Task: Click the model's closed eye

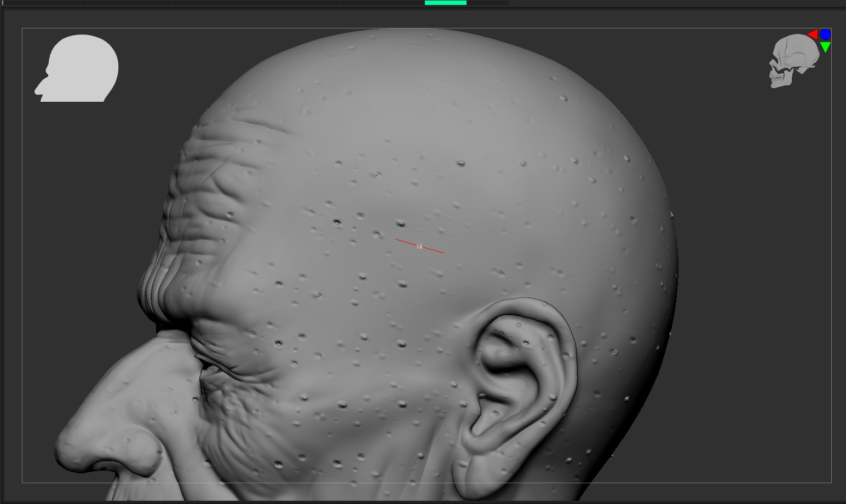Action: [211, 367]
